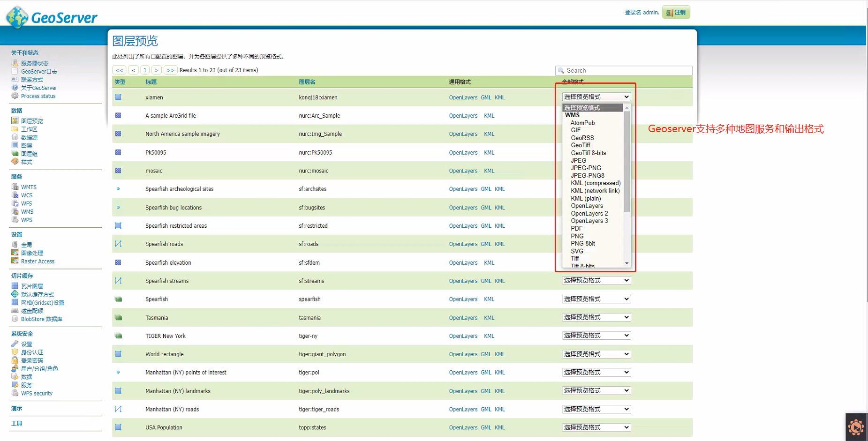
Task: Click the 注销 logout button
Action: 675,12
